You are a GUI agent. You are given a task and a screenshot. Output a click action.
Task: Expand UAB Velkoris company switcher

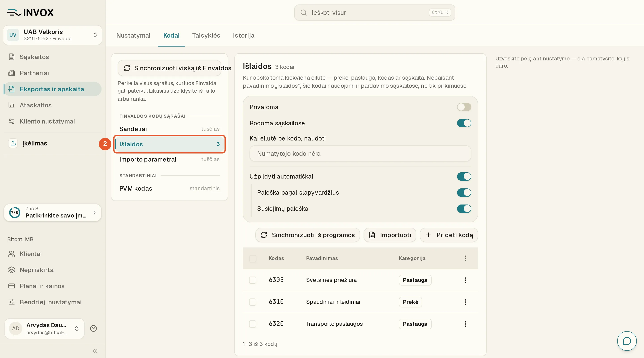[53, 35]
